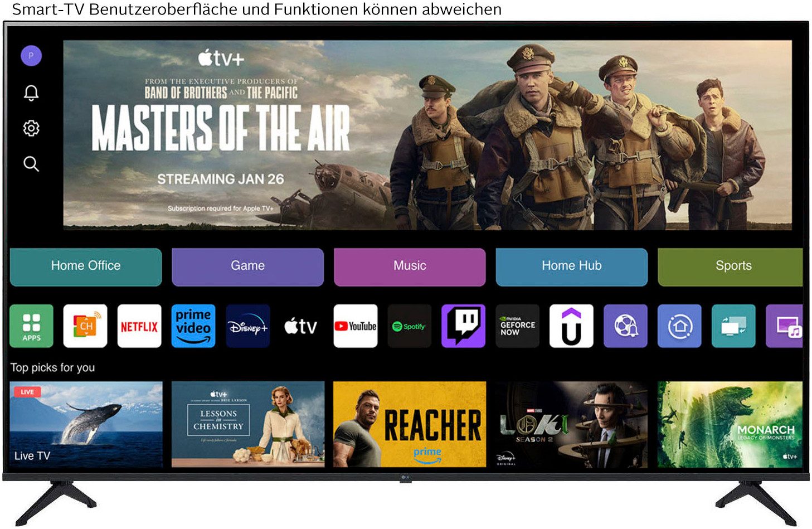Open the Netflix app

pyautogui.click(x=139, y=326)
